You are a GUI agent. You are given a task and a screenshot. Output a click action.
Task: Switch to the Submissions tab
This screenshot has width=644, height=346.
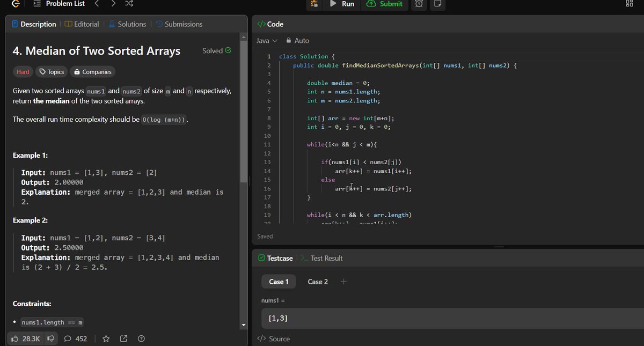pyautogui.click(x=179, y=24)
